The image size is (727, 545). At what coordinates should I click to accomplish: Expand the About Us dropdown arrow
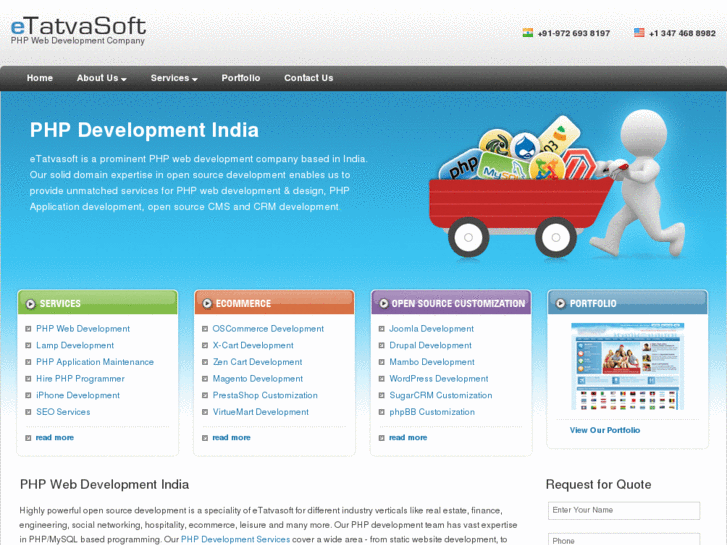pos(124,80)
